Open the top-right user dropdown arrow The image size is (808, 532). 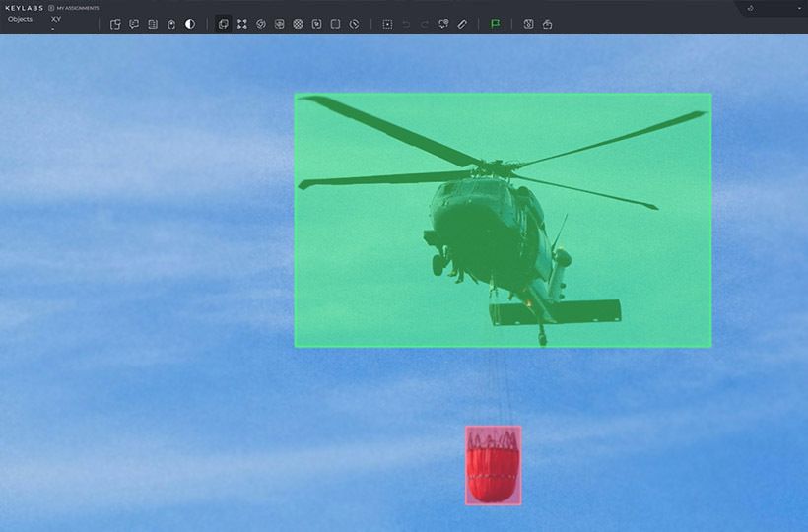coord(799,8)
